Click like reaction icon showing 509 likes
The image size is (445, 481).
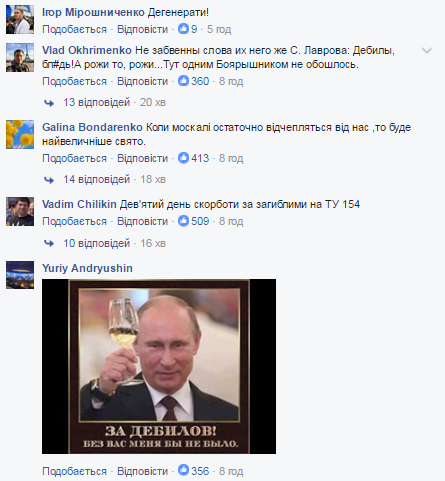coord(183,221)
